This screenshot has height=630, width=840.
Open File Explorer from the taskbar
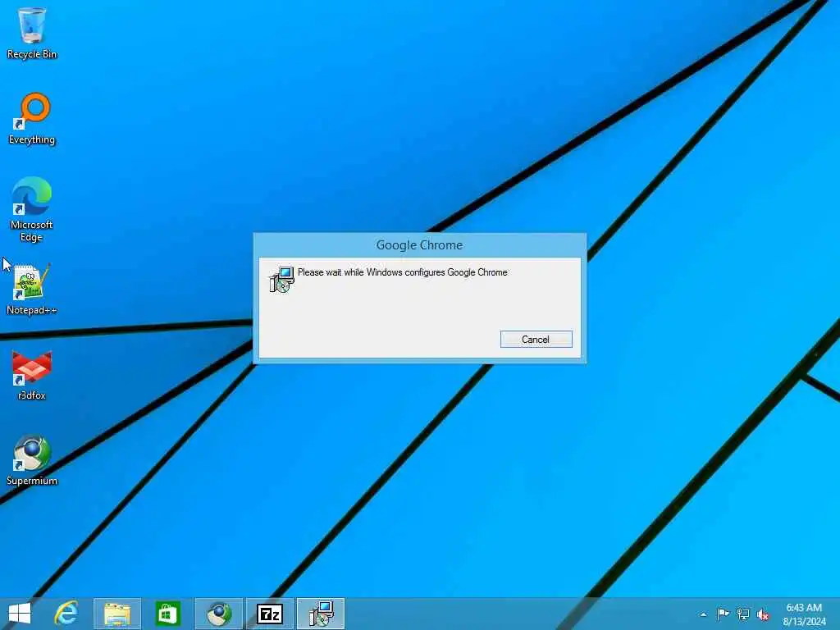coord(117,614)
